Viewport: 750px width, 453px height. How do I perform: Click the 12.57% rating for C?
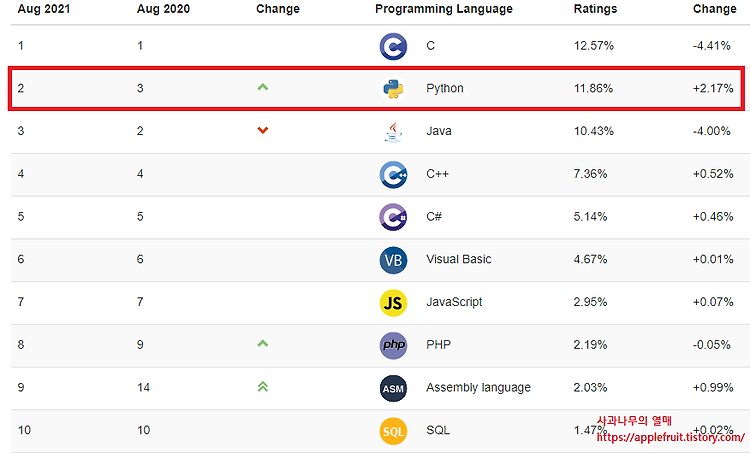click(x=594, y=46)
